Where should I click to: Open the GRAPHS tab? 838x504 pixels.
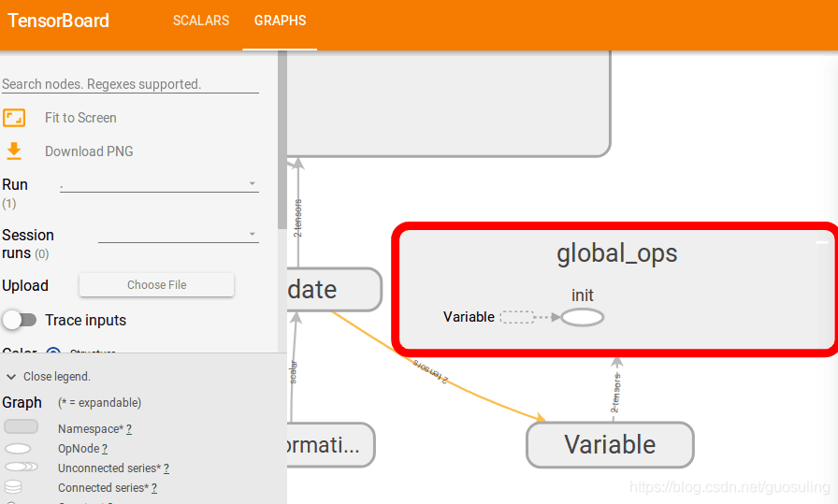280,21
